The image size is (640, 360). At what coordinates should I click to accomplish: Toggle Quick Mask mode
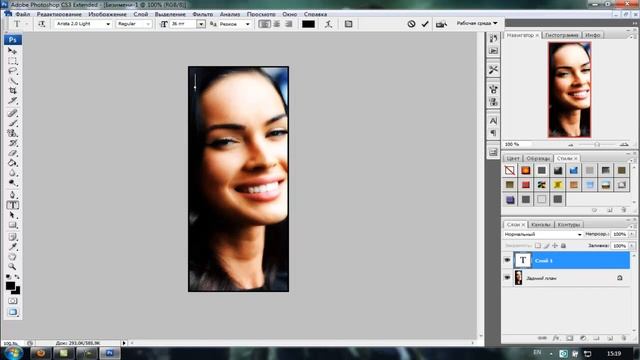pyautogui.click(x=13, y=301)
